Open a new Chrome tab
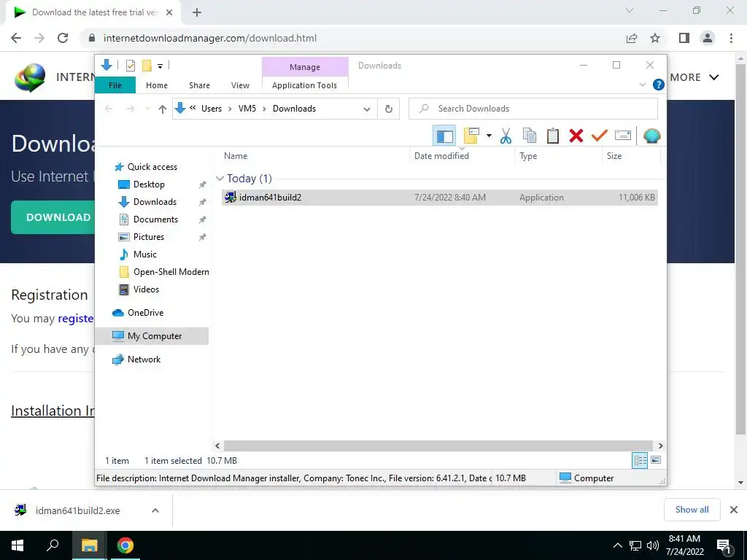Image resolution: width=747 pixels, height=560 pixels. click(x=197, y=13)
